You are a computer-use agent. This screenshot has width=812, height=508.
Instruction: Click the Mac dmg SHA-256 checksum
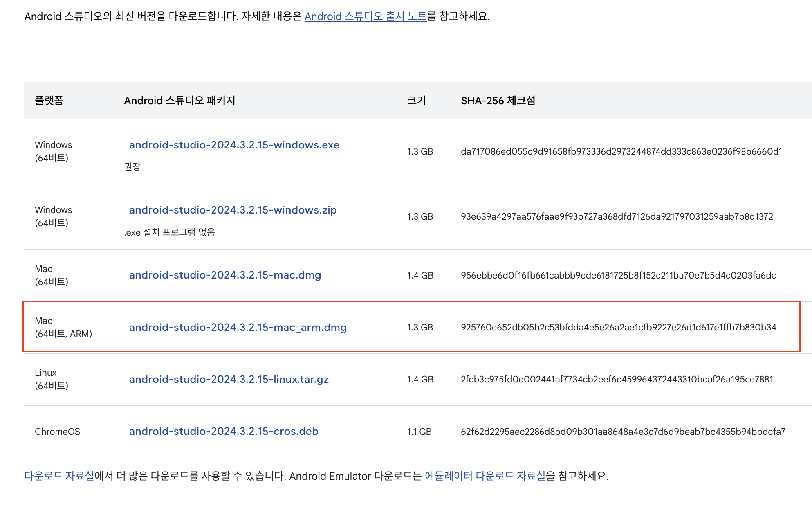[618, 276]
